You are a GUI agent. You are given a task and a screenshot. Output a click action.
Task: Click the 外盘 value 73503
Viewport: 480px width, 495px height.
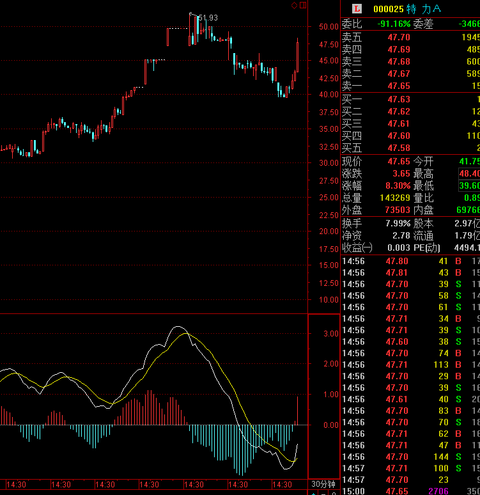pos(397,210)
